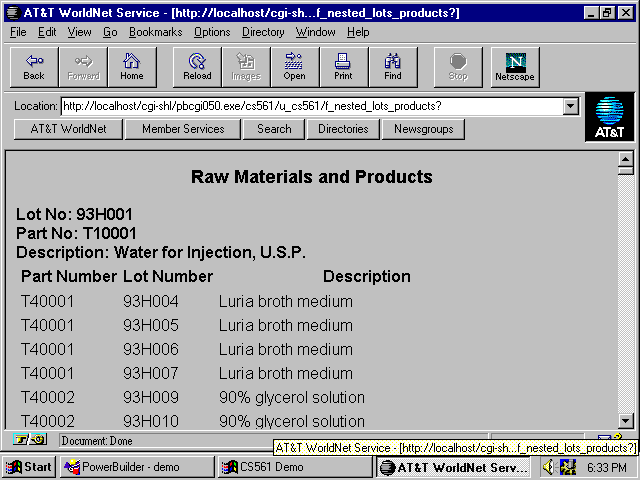Click 90% glycerol solution in 93H009 row
Screen dimensions: 640x480
tap(292, 398)
